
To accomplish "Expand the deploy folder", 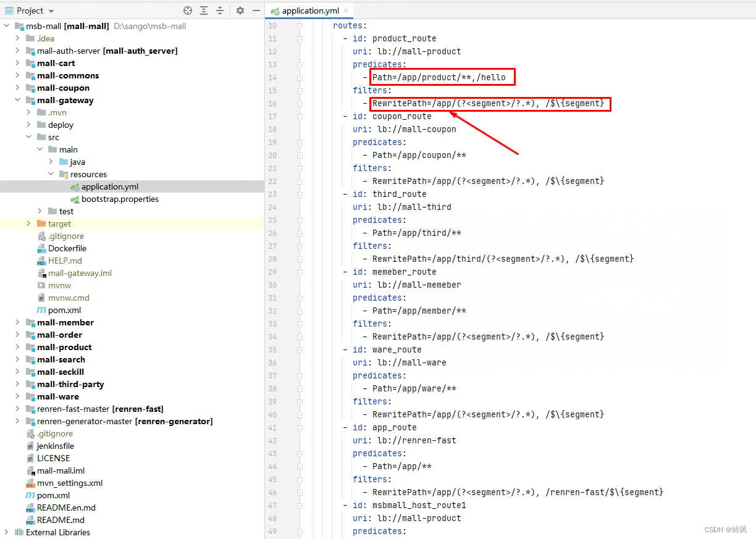I will [29, 125].
